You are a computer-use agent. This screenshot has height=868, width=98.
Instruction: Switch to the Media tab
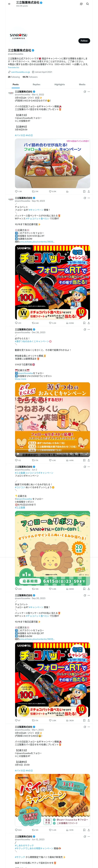(82, 85)
